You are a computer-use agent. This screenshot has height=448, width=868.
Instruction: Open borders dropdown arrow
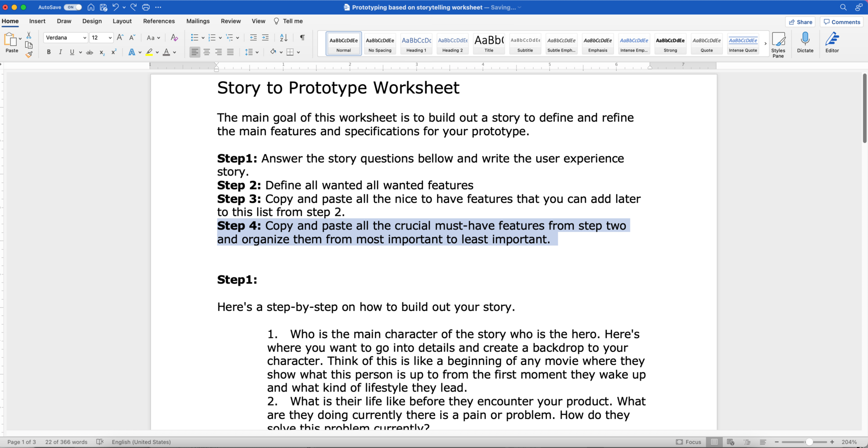298,52
